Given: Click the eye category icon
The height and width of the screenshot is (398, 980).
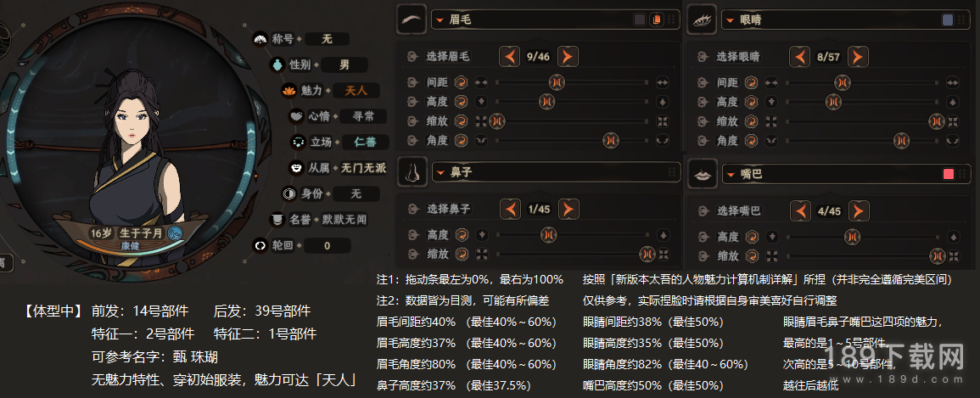Looking at the screenshot, I should click(702, 20).
